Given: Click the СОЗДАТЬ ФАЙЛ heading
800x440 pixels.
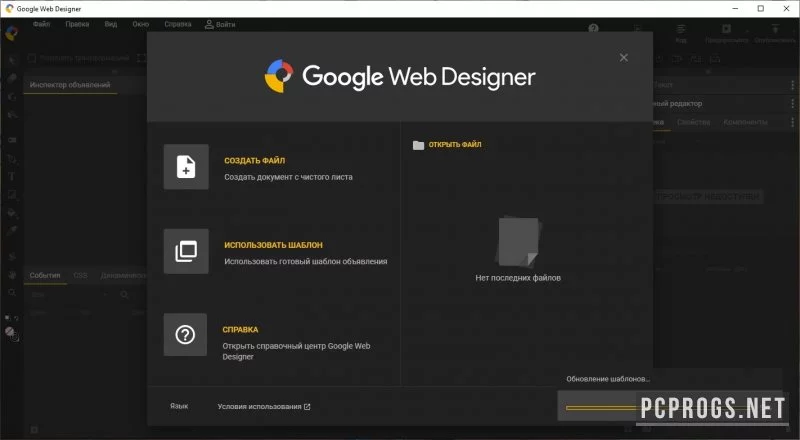Looking at the screenshot, I should pyautogui.click(x=255, y=161).
